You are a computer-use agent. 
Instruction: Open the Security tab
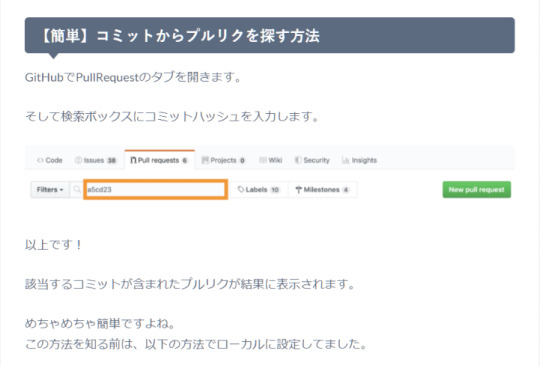click(x=312, y=160)
